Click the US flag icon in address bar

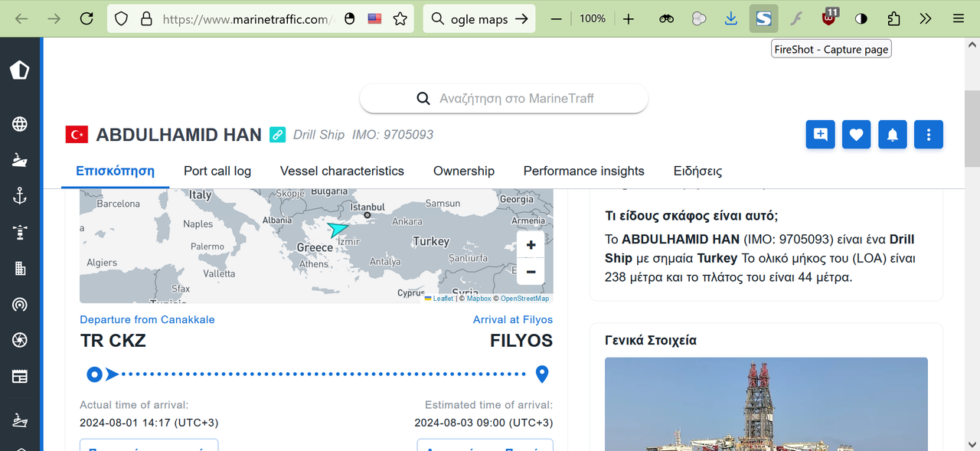pos(374,18)
